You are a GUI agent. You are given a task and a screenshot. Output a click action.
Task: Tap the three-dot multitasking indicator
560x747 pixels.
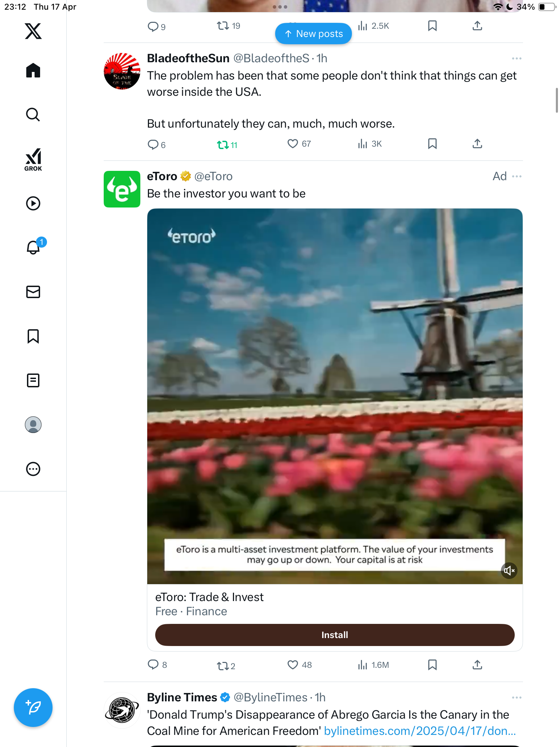point(280,7)
